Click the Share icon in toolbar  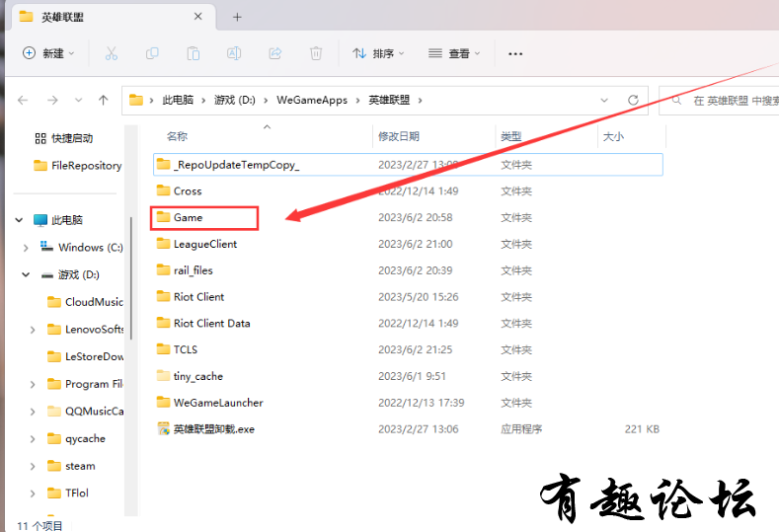pos(275,53)
